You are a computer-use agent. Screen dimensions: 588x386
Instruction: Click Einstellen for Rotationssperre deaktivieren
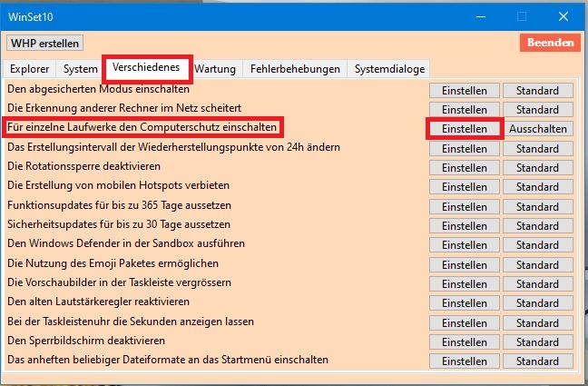465,168
